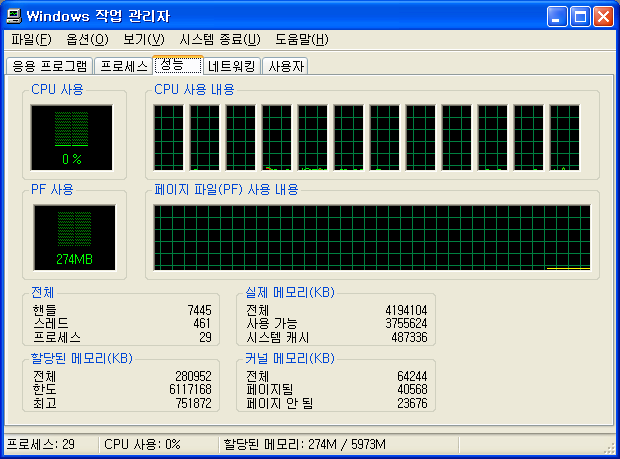Open the 보기(V) menu
Screen dimensions: 620x459
point(144,40)
